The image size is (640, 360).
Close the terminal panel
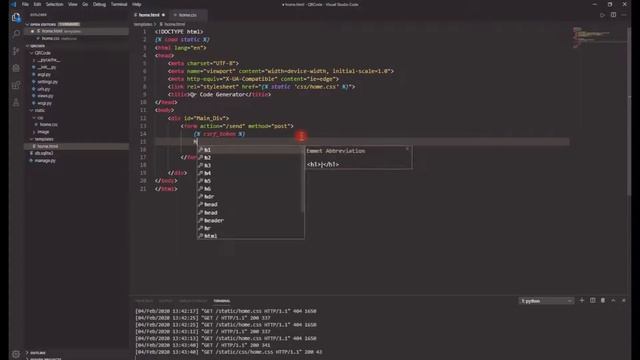624,300
